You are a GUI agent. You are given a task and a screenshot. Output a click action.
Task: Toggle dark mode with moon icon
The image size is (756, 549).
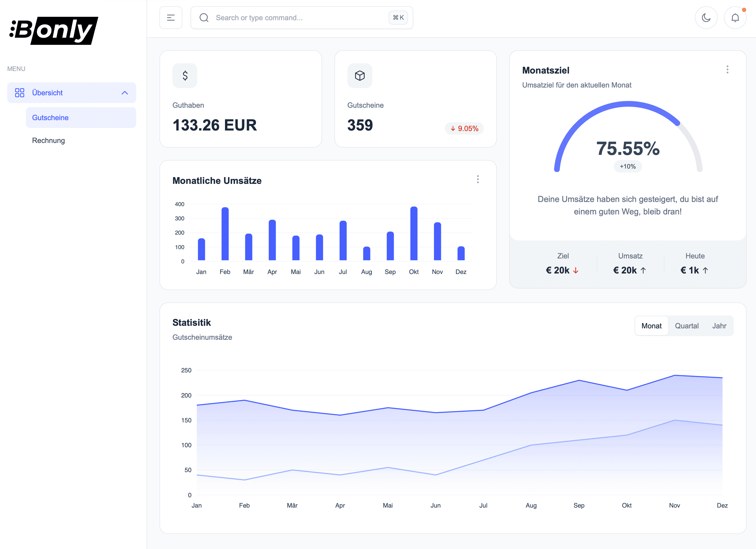pyautogui.click(x=706, y=18)
